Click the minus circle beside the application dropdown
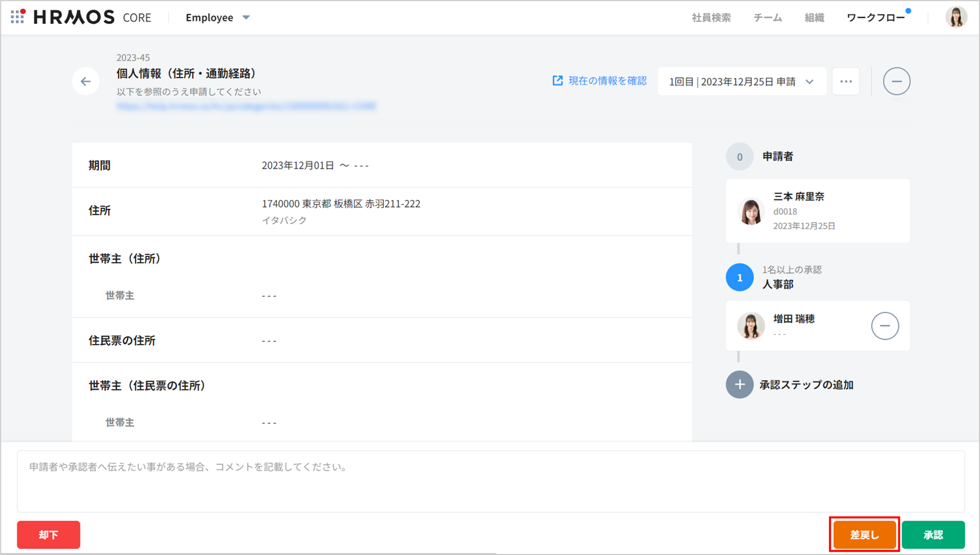This screenshot has width=980, height=555. 896,82
